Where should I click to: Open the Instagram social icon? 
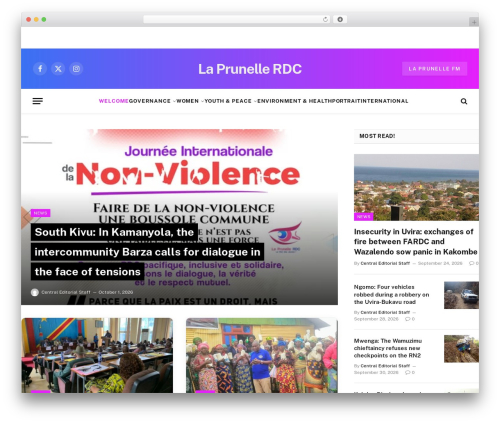point(76,69)
